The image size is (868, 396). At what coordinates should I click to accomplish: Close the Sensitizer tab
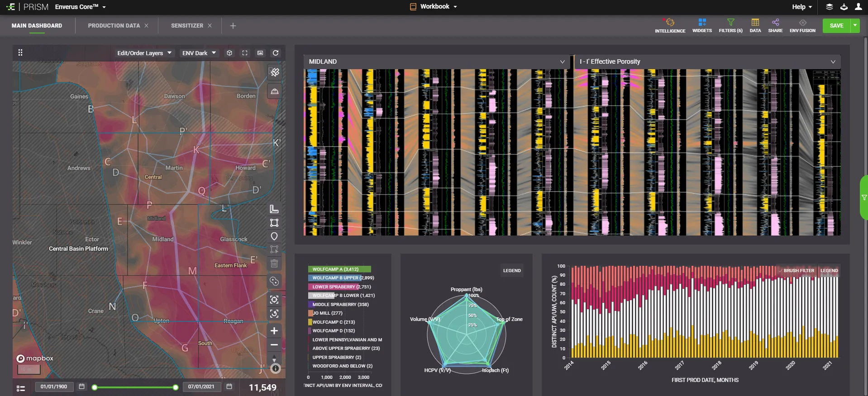210,26
